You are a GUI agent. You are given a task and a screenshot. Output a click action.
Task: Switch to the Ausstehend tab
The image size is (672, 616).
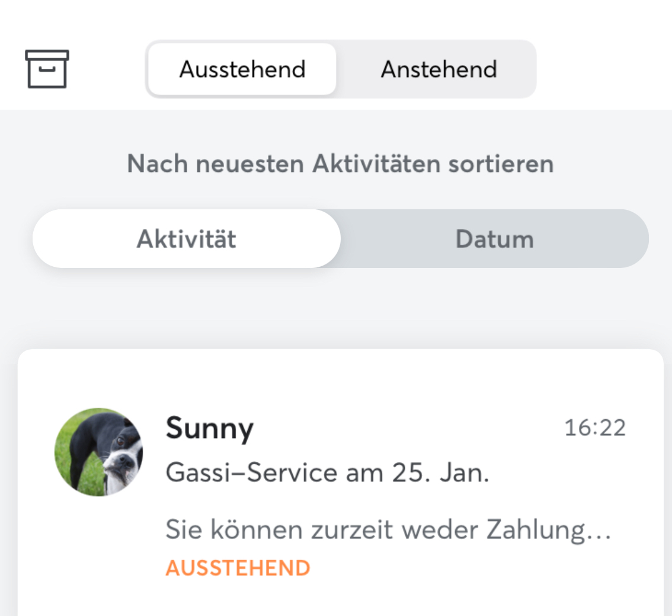pos(242,69)
